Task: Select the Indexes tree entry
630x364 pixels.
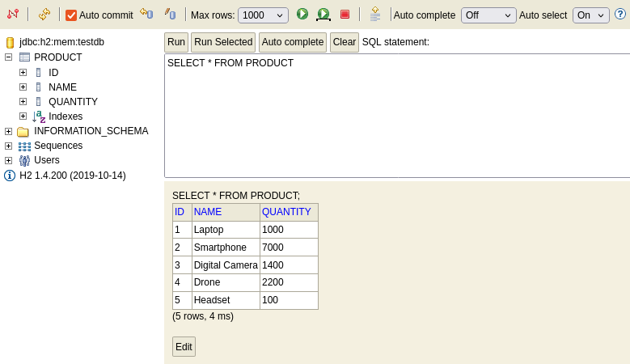Action: tap(66, 116)
